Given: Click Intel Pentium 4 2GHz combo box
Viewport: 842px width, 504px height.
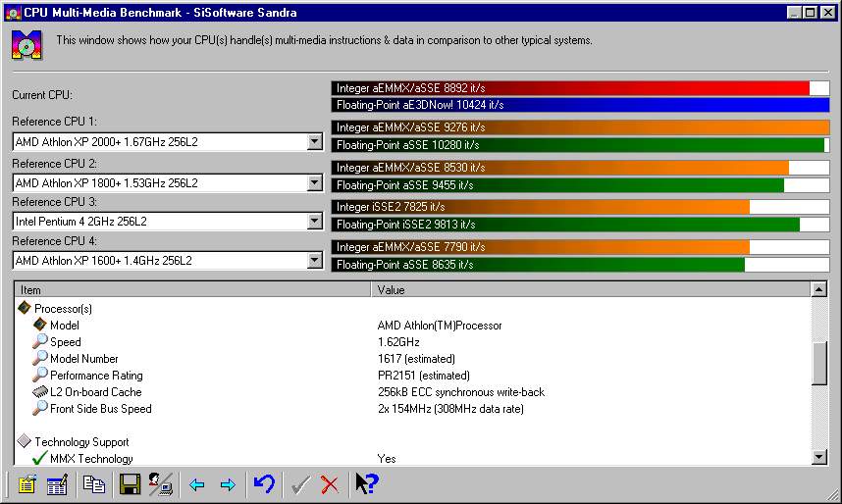Looking at the screenshot, I should click(168, 222).
